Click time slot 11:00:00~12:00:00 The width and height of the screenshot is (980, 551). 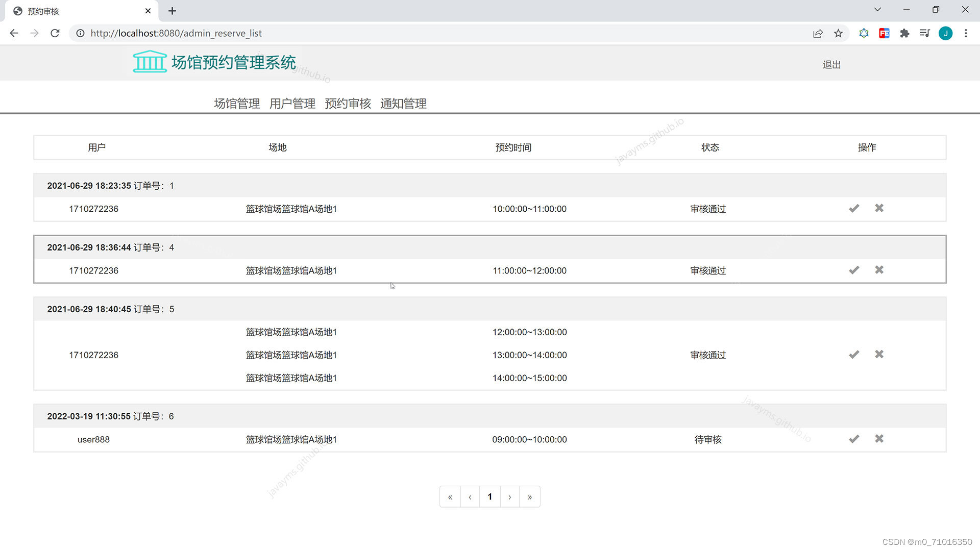[529, 270]
